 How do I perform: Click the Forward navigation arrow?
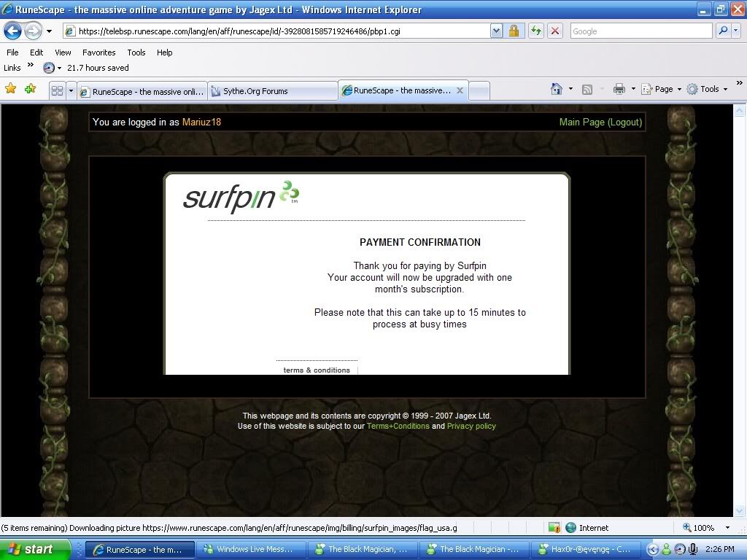33,31
